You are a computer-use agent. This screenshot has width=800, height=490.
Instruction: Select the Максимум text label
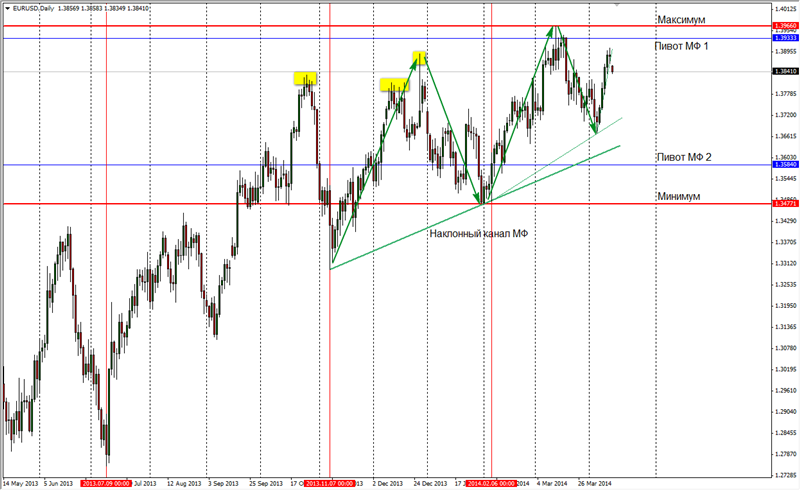[x=681, y=19]
